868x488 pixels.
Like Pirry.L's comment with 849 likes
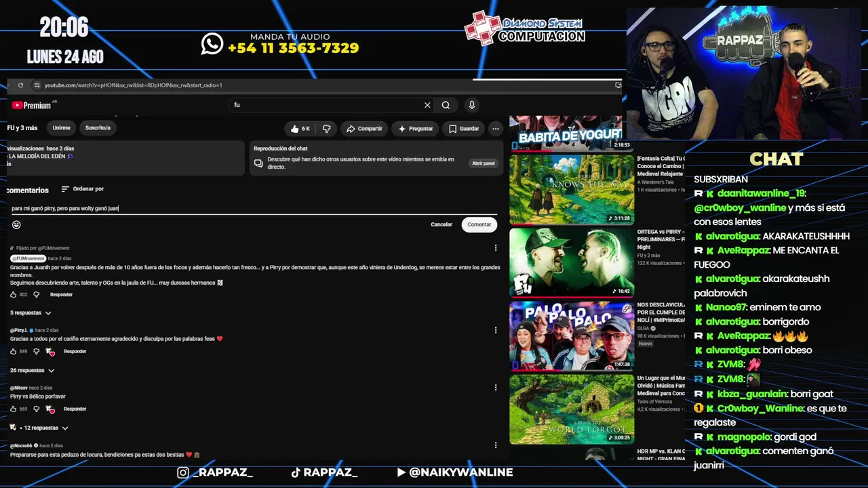(14, 352)
